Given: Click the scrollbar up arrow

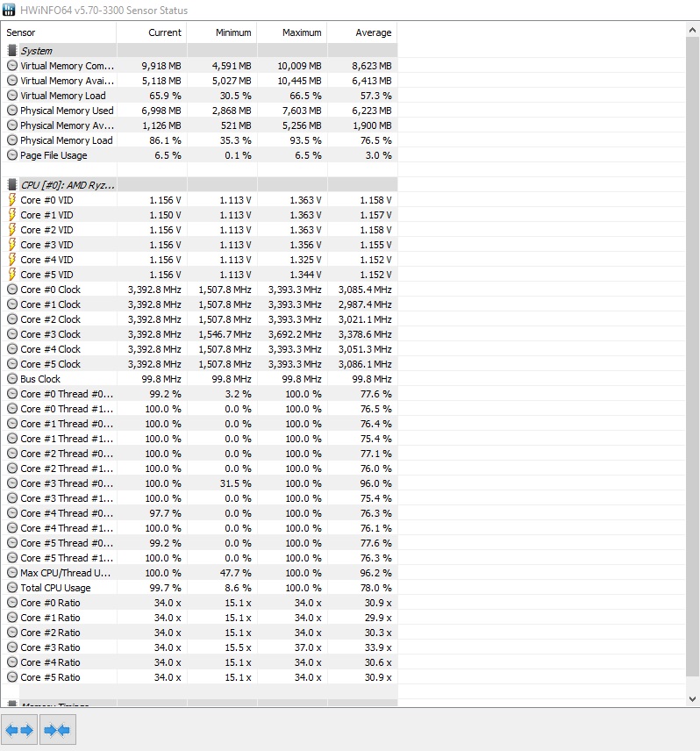Looking at the screenshot, I should pos(692,30).
